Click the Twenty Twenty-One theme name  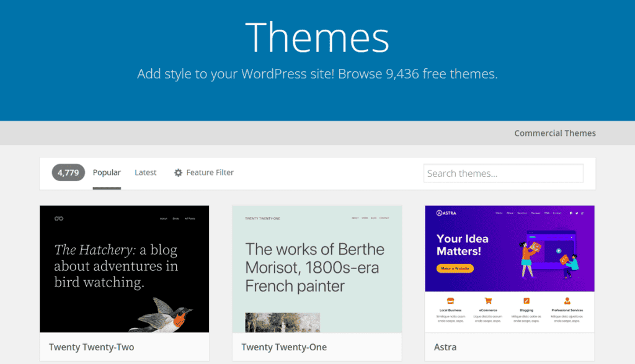tap(284, 347)
